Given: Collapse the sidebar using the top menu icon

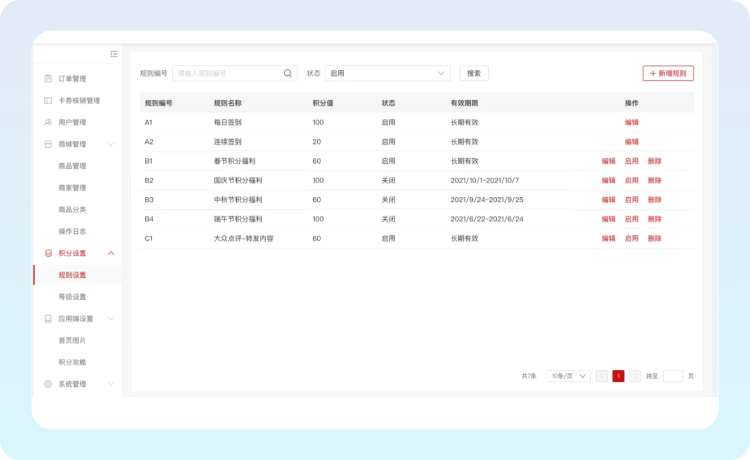Looking at the screenshot, I should pyautogui.click(x=114, y=54).
